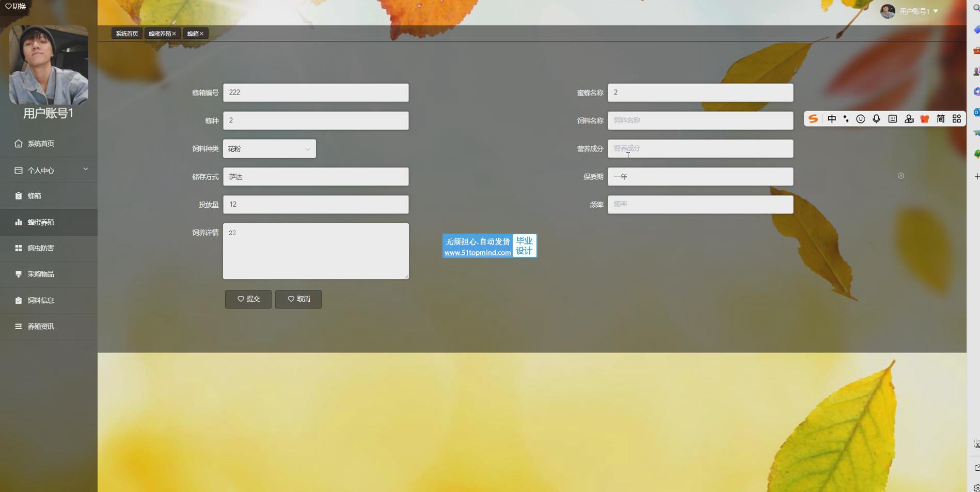Screen dimensions: 980x492
Task: Open 病虫防害 in the sidebar
Action: point(41,248)
